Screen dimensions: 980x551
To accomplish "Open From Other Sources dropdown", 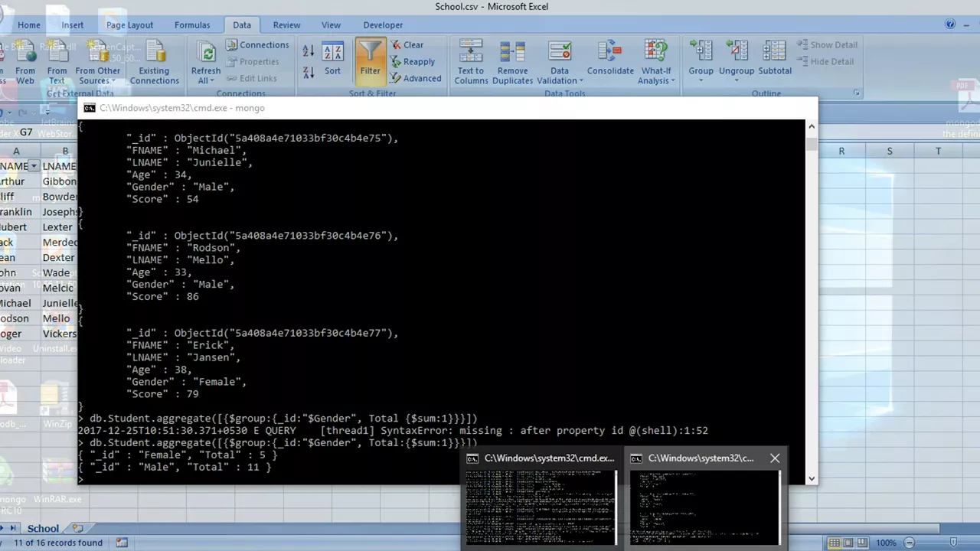I will point(97,63).
